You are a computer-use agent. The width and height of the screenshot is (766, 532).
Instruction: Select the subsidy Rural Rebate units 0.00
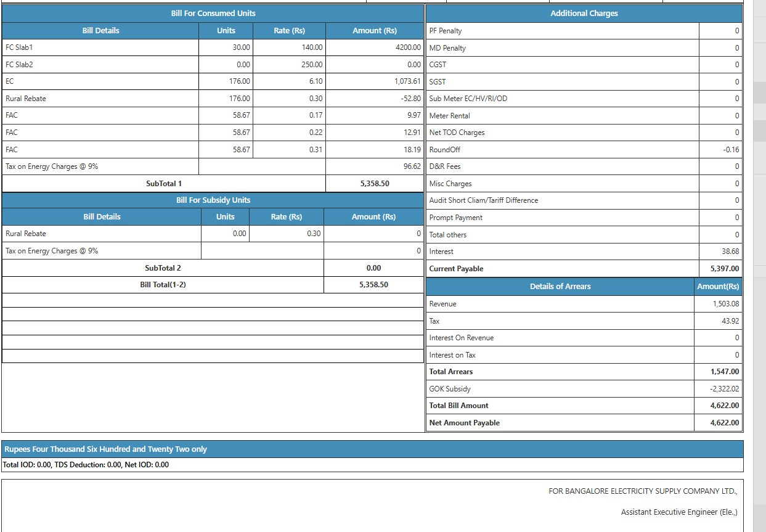click(239, 234)
